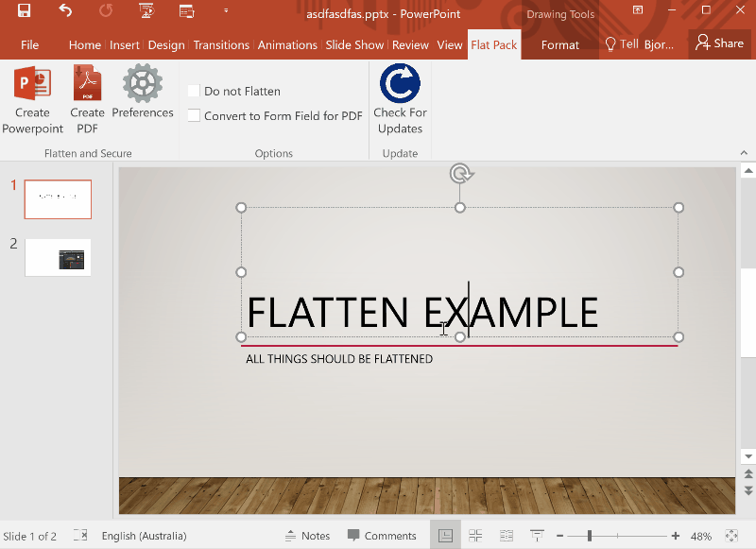Open the Animations ribbon tab
The image size is (756, 549).
(287, 44)
